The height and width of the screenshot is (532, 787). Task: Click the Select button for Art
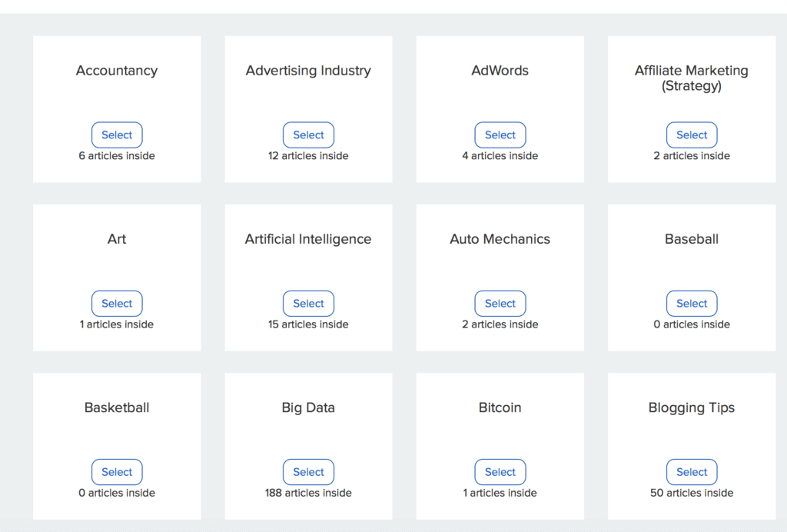(117, 304)
